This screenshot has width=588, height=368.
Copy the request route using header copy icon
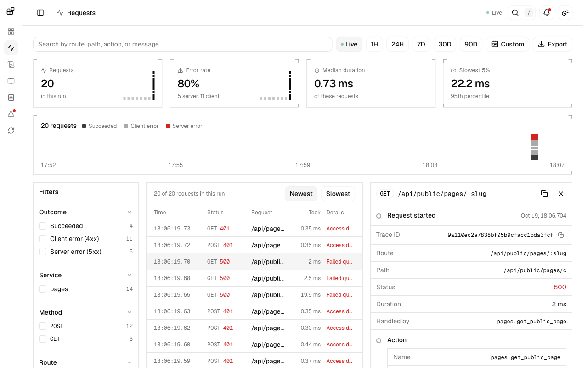(x=544, y=194)
